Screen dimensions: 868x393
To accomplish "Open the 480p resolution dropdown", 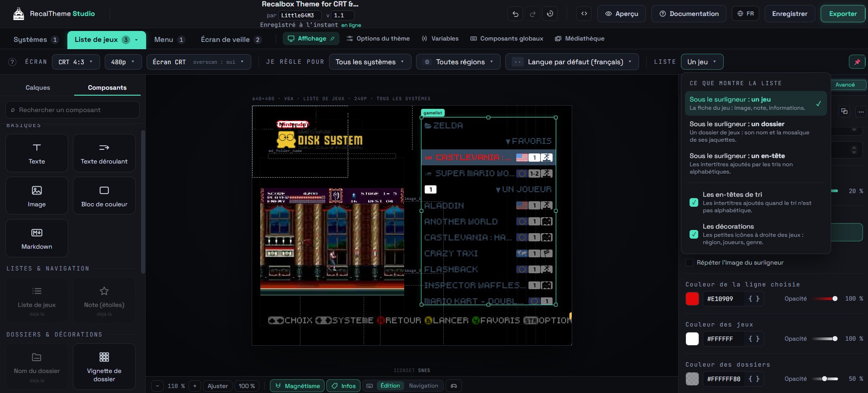I will [123, 62].
